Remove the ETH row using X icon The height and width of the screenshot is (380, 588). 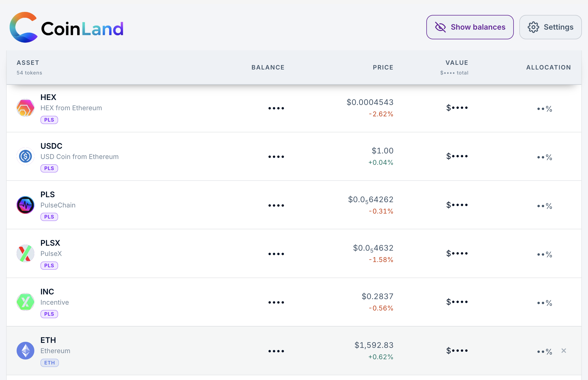(564, 351)
